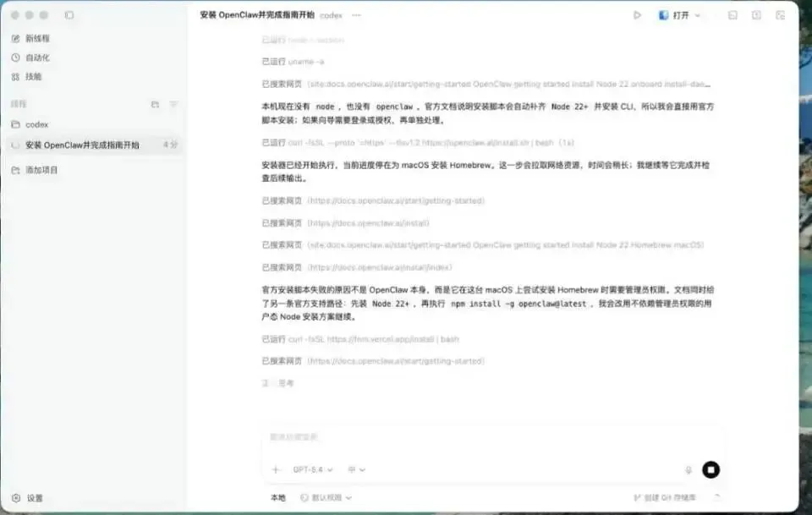Viewport: 812px width, 515px height.
Task: Click the 打开 open button in the toolbar
Action: 674,15
